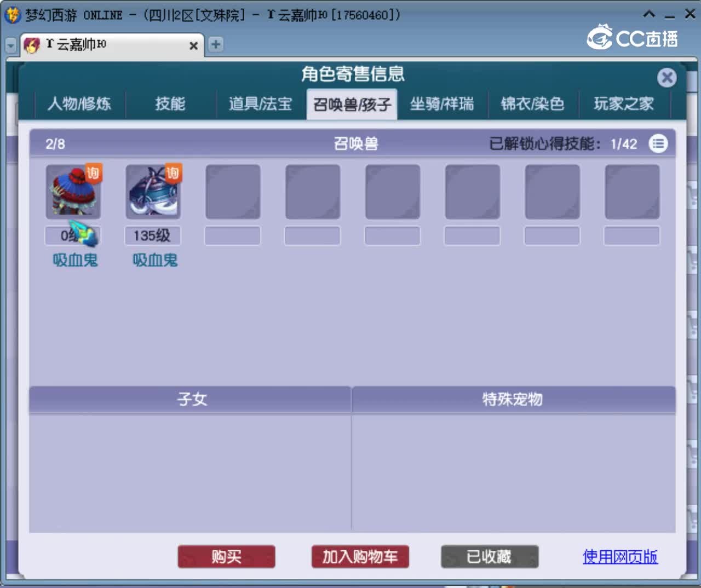Close the 角色寄售信息 dialog
This screenshot has height=588, width=701.
pos(666,77)
